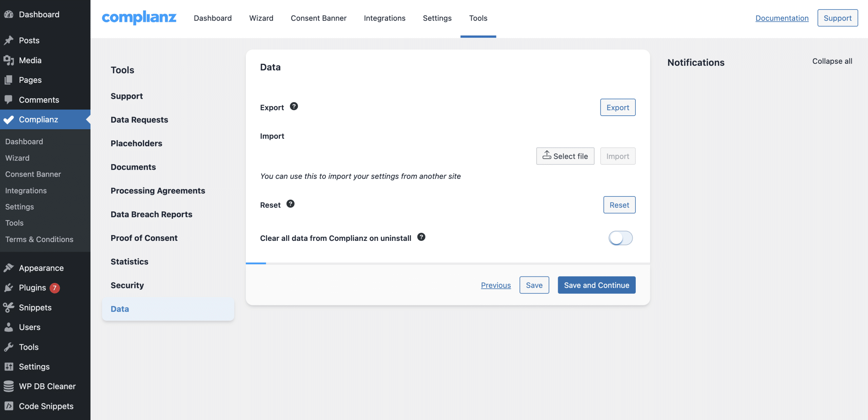Open Placeholders section
This screenshot has width=868, height=420.
coord(136,143)
